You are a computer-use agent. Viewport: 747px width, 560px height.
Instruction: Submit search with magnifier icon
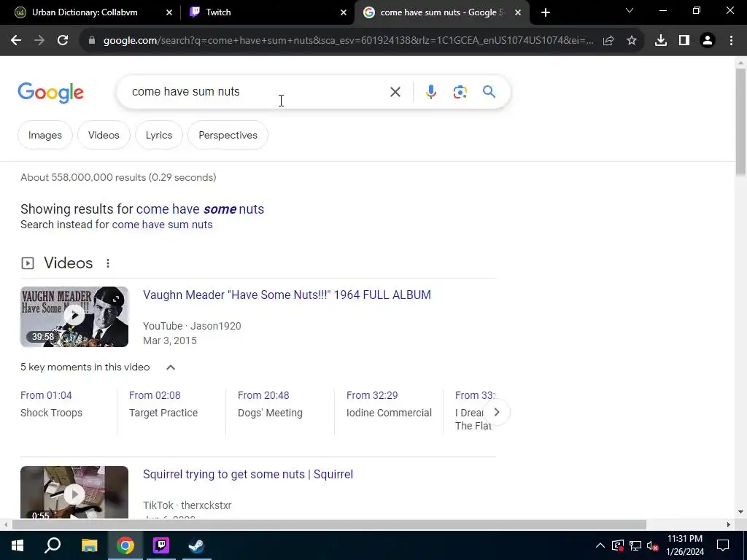[x=489, y=91]
